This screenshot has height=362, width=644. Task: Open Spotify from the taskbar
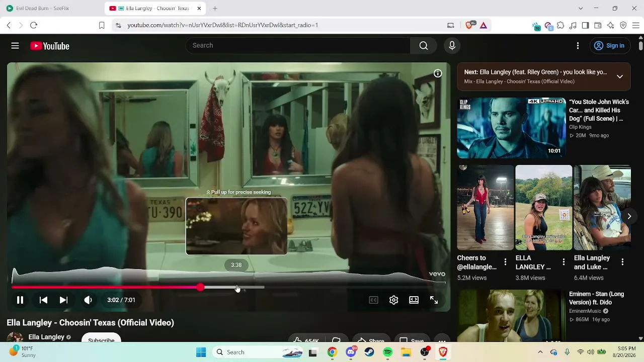388,352
